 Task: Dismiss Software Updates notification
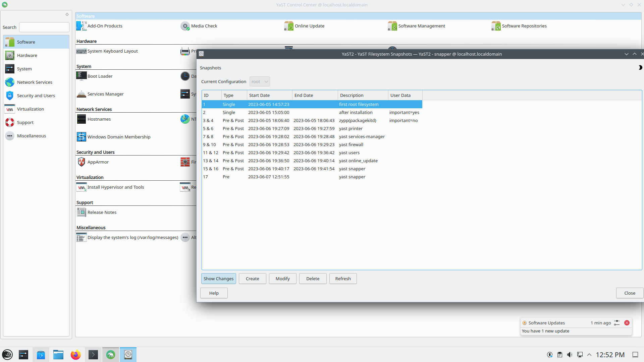tap(627, 323)
